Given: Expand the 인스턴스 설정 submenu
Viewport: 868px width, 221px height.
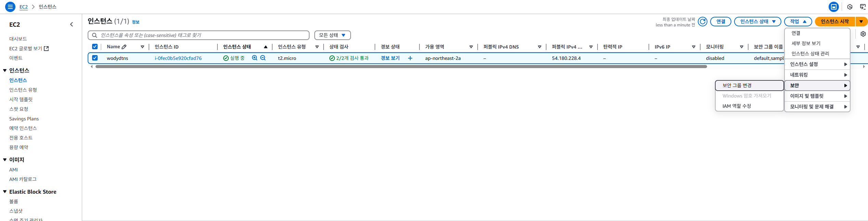Looking at the screenshot, I should (x=817, y=64).
